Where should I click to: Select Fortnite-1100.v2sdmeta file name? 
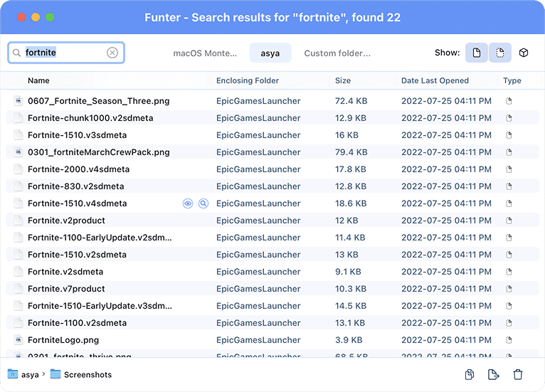(77, 323)
